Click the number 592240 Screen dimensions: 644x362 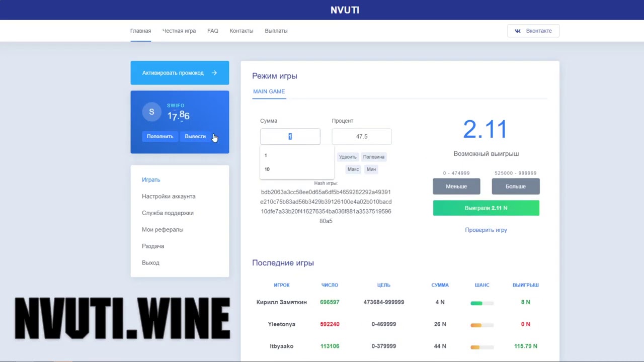click(x=330, y=324)
